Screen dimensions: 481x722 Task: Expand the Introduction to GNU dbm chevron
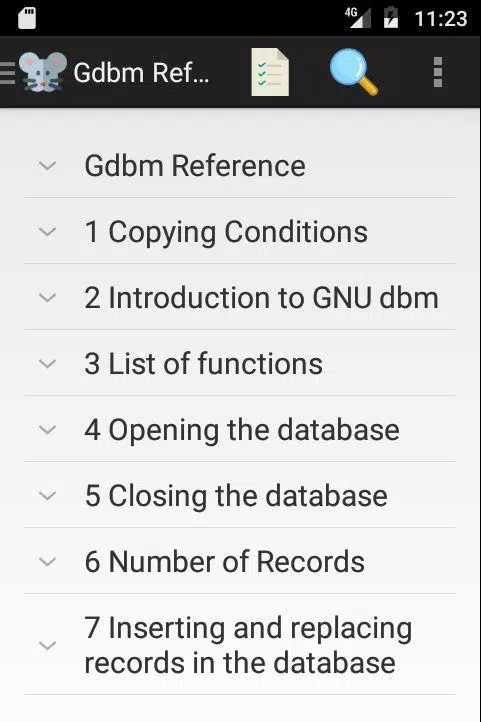pos(47,297)
